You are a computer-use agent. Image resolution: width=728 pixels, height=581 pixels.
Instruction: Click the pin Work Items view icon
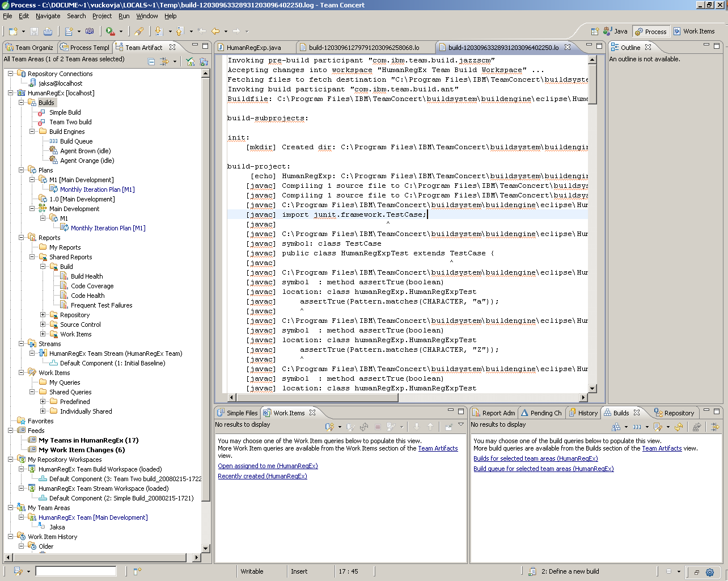(448, 427)
